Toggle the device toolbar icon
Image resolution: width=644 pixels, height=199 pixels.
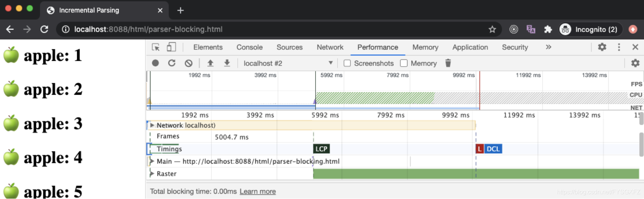(x=171, y=47)
